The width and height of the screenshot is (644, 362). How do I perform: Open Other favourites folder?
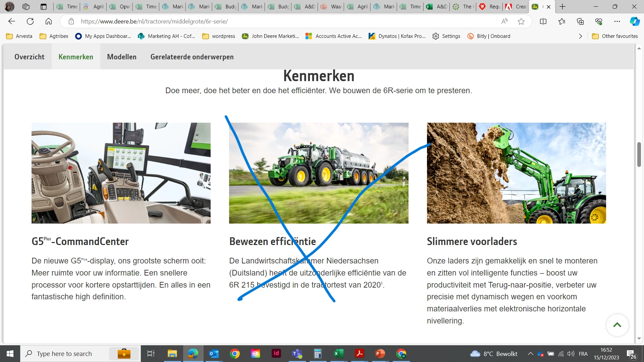pos(615,36)
